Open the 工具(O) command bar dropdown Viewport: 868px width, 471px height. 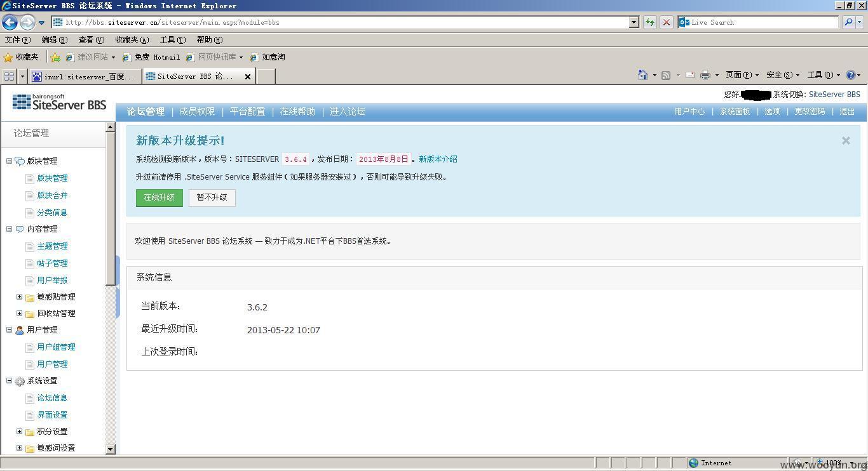[x=824, y=75]
